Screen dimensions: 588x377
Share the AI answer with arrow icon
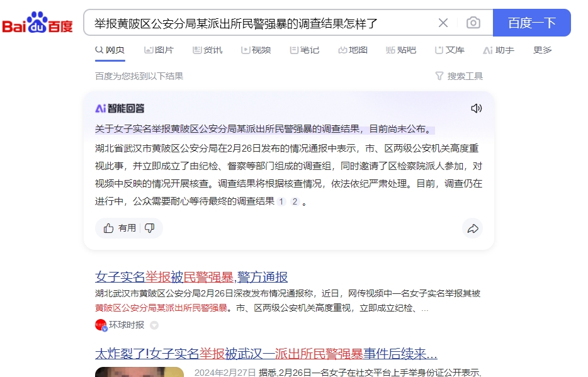click(x=473, y=228)
